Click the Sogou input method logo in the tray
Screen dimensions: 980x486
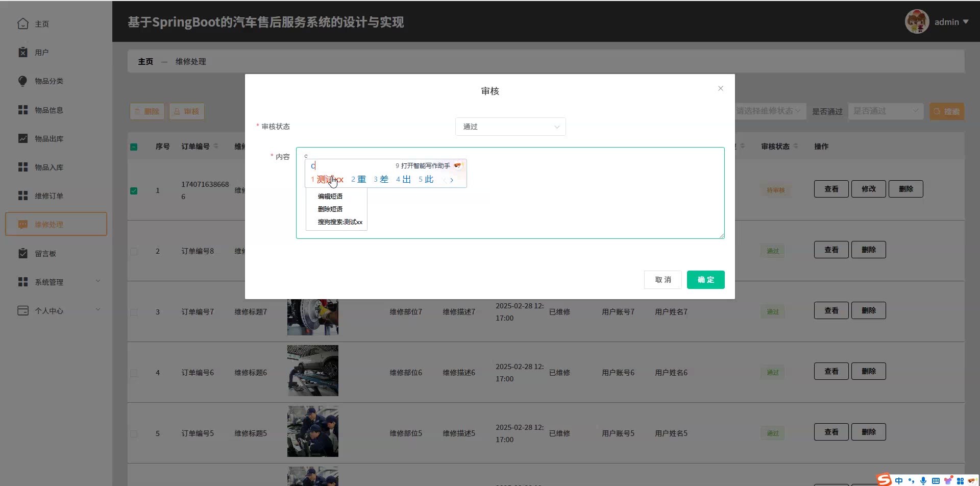point(884,480)
